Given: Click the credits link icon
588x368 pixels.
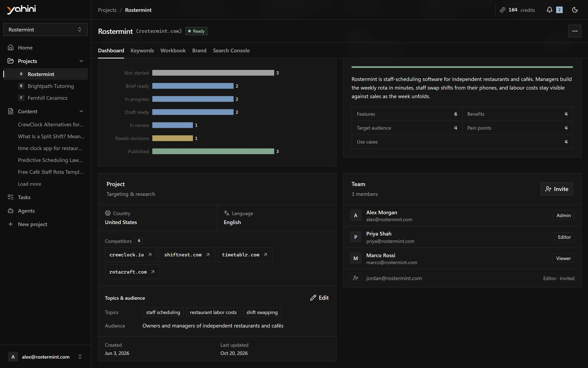Looking at the screenshot, I should pyautogui.click(x=502, y=10).
